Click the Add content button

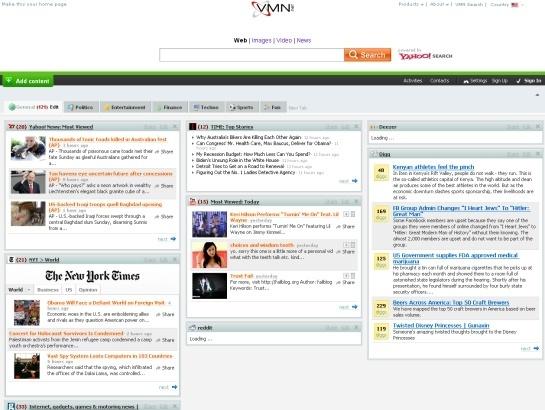tap(28, 81)
